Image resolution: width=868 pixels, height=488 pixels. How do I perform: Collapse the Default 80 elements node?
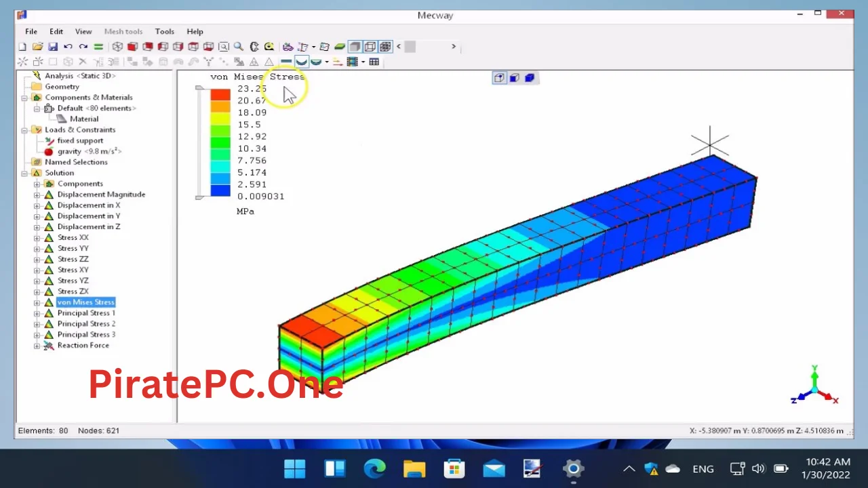tap(37, 108)
